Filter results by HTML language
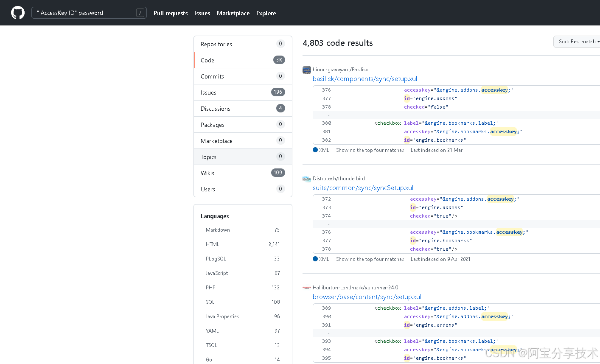The image size is (600, 364). (x=243, y=244)
